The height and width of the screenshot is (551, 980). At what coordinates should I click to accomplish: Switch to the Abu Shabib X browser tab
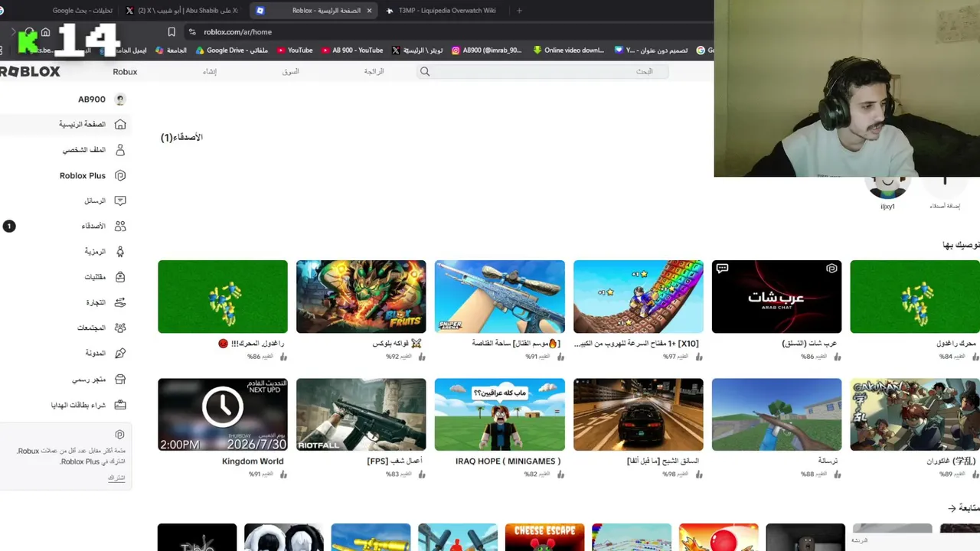click(184, 11)
